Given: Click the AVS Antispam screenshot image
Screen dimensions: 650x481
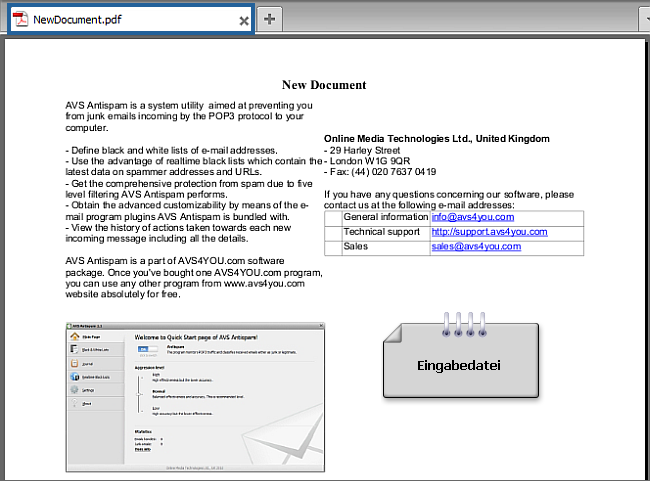Looking at the screenshot, I should [x=195, y=397].
